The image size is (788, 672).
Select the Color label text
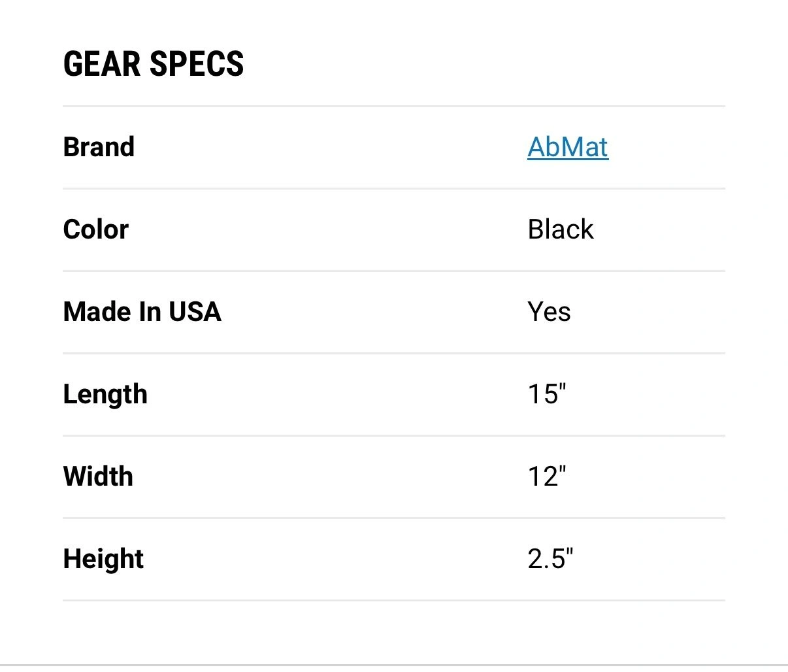coord(96,229)
